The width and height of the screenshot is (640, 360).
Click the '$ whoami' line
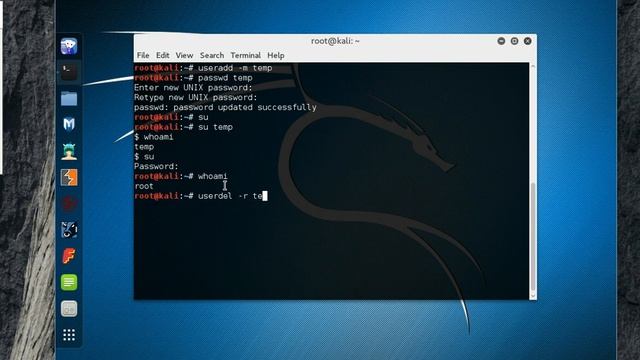(154, 137)
